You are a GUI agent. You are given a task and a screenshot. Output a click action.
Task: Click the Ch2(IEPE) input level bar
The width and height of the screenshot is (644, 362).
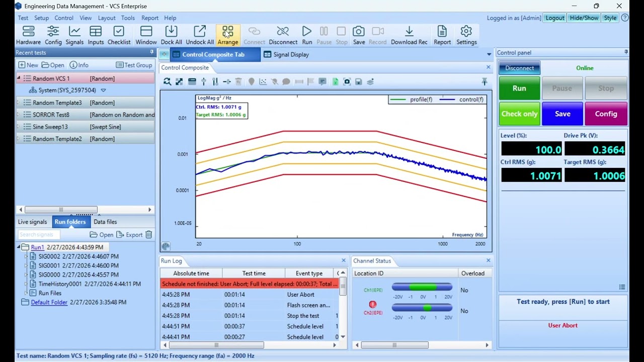click(x=422, y=308)
